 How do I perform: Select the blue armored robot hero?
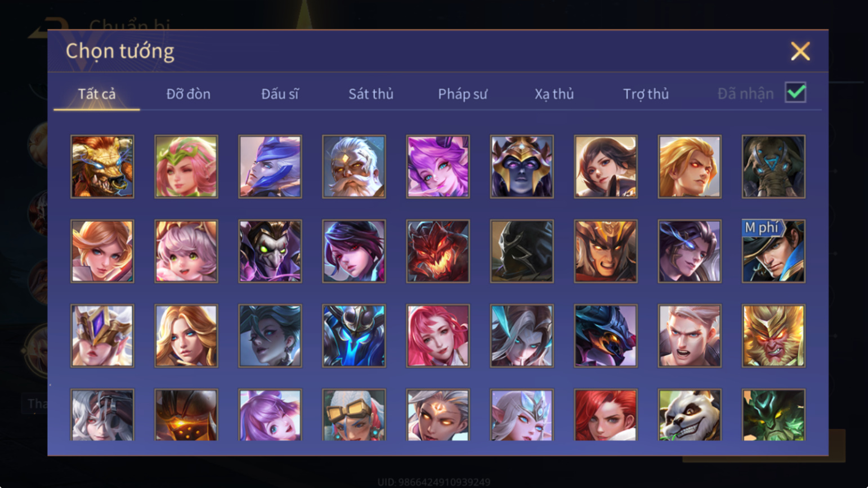tap(354, 336)
